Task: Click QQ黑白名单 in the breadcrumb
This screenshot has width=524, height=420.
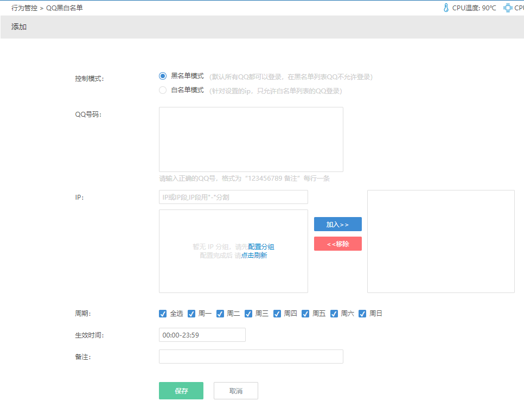Action: click(x=65, y=8)
